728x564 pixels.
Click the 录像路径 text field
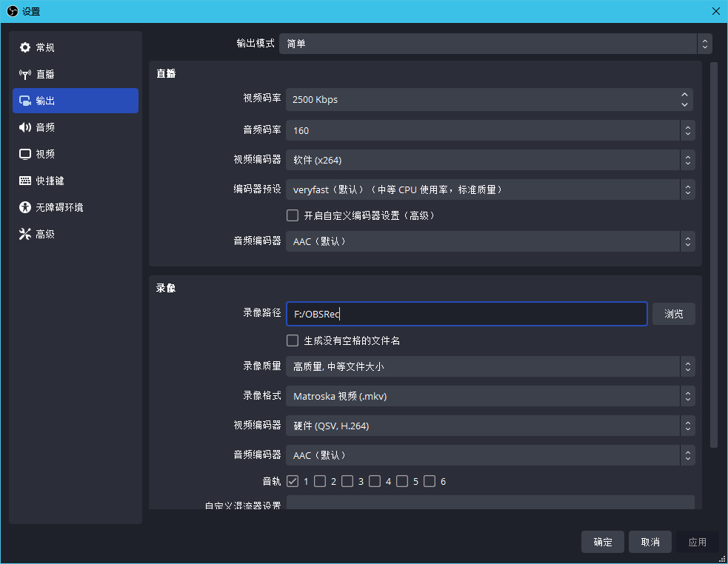(467, 314)
